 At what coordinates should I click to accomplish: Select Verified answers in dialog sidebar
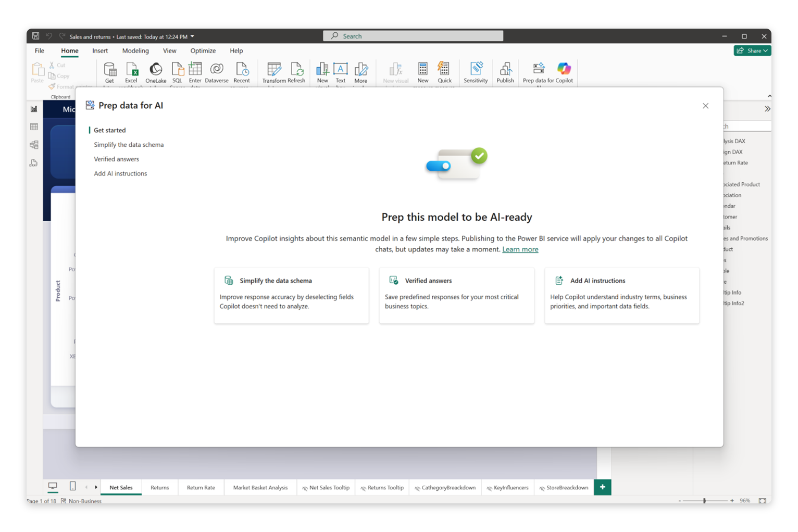117,159
